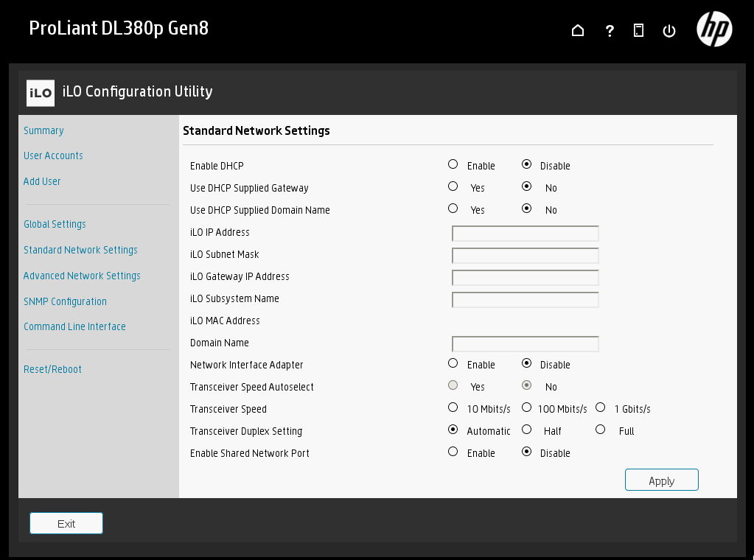Open the Reset/Reboot page

[x=53, y=370]
